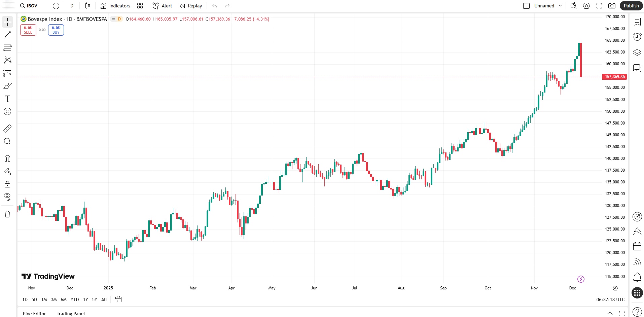This screenshot has height=317, width=644.
Task: Click the IBOV symbol search field
Action: 29,6
